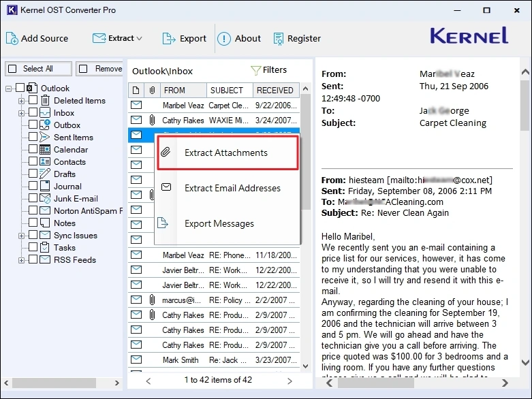Image resolution: width=532 pixels, height=399 pixels.
Task: Click the Filters funnel icon
Action: tap(256, 70)
